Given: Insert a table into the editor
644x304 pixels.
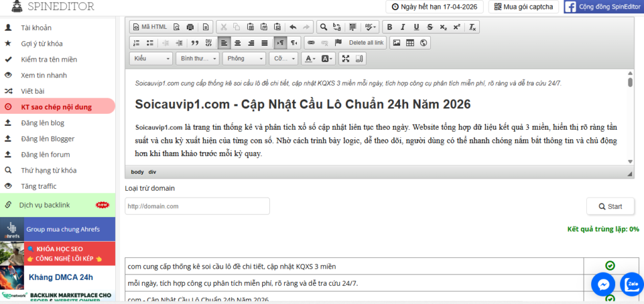Looking at the screenshot, I should (410, 43).
